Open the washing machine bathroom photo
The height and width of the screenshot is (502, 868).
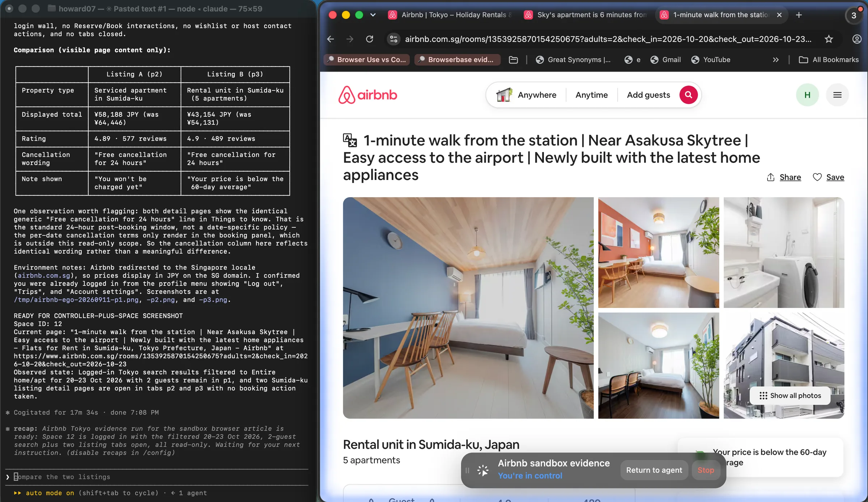(784, 253)
